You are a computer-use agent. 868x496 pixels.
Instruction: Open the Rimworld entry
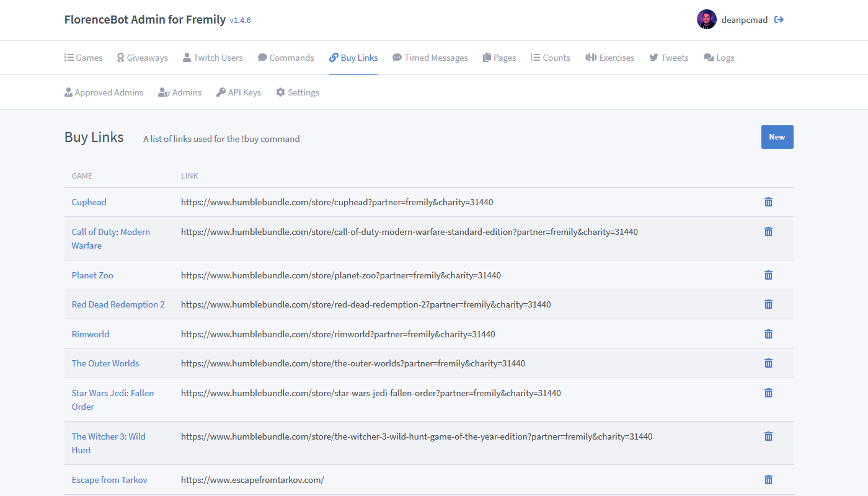(x=91, y=334)
